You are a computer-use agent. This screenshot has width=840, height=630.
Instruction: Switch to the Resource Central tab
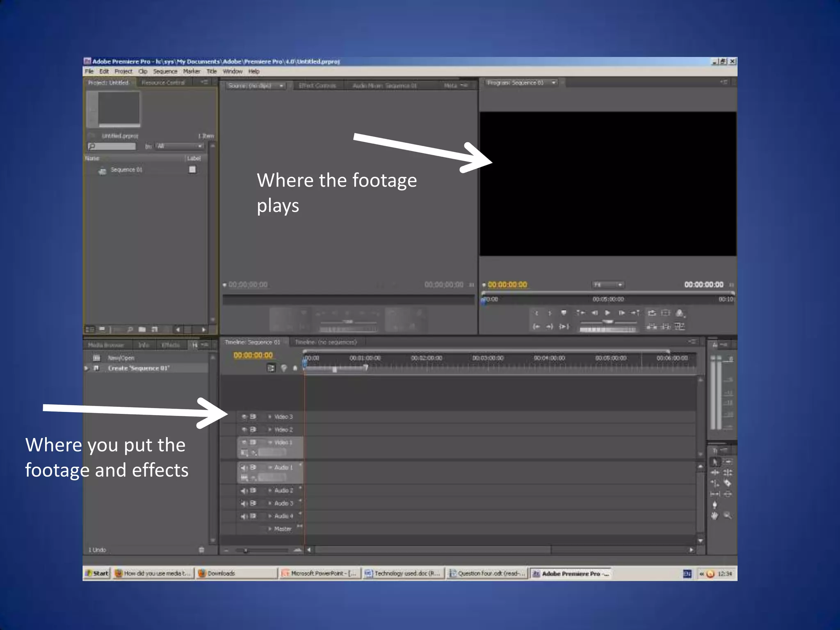pyautogui.click(x=163, y=83)
